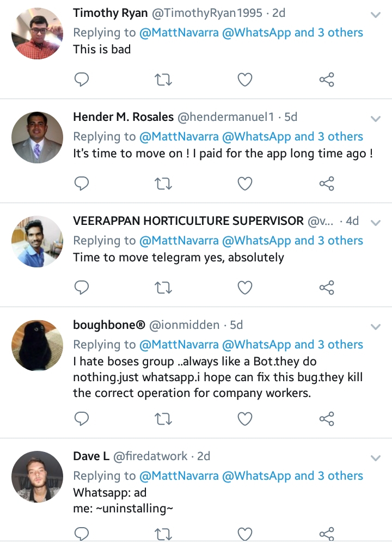Open "and 3 others" in boughbone's reply
The height and width of the screenshot is (544, 392).
pos(329,345)
